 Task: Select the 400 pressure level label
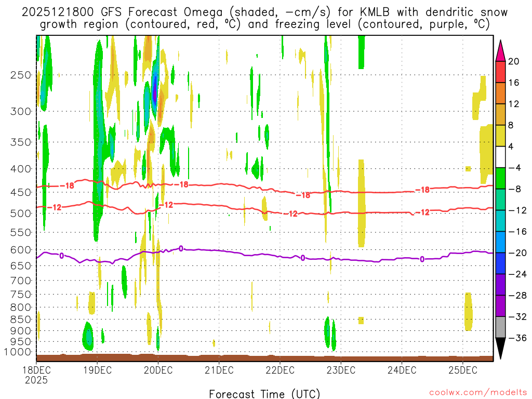coord(21,169)
